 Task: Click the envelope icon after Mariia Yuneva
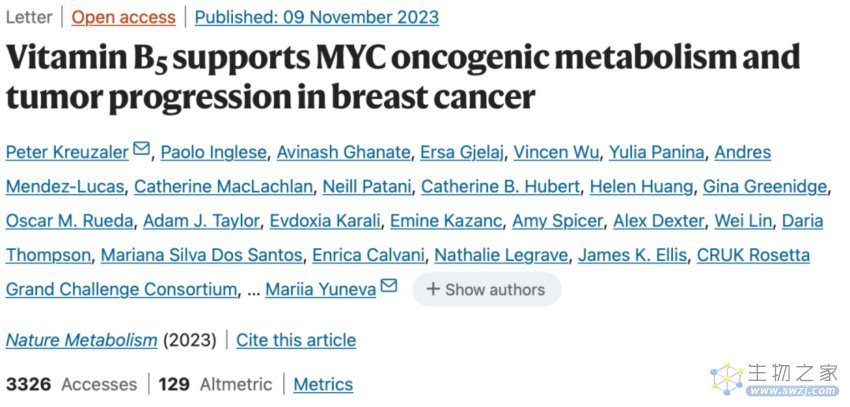pos(389,285)
